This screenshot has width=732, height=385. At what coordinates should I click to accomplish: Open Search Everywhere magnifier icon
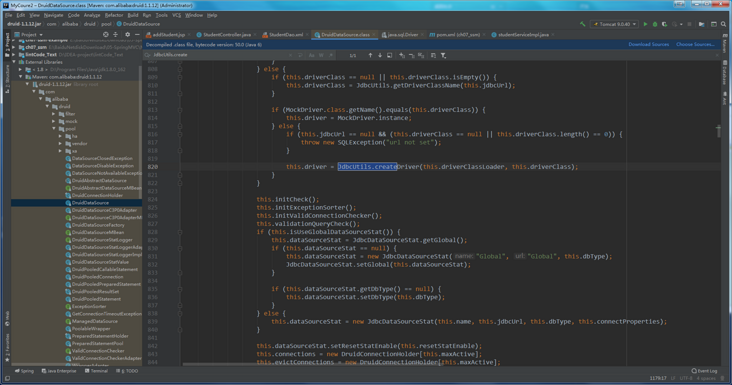(723, 24)
